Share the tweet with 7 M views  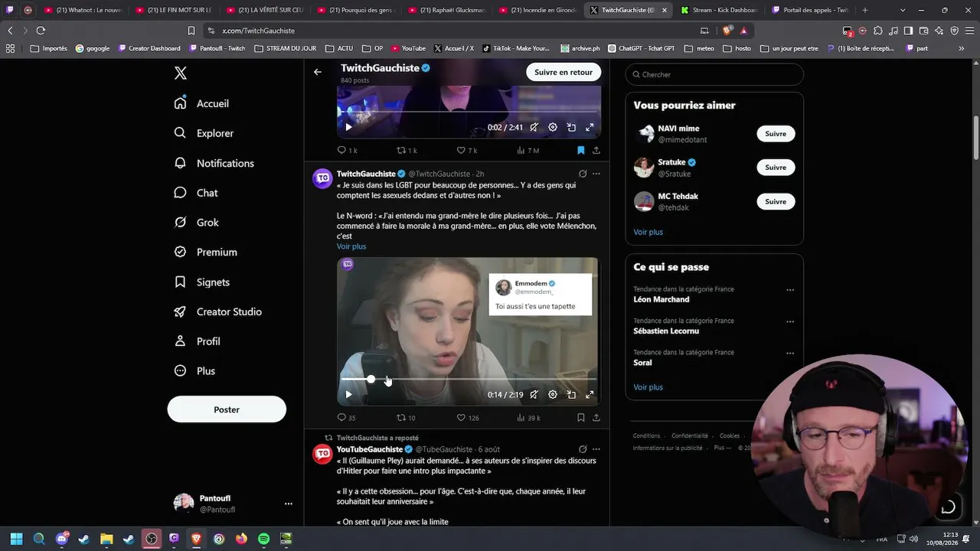click(x=596, y=151)
